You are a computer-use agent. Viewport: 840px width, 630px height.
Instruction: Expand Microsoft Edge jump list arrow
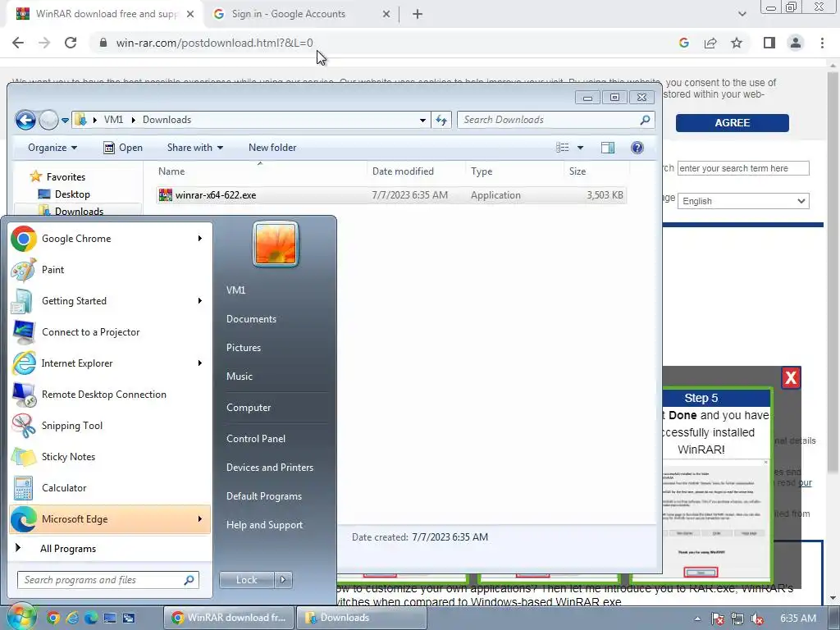tap(200, 518)
